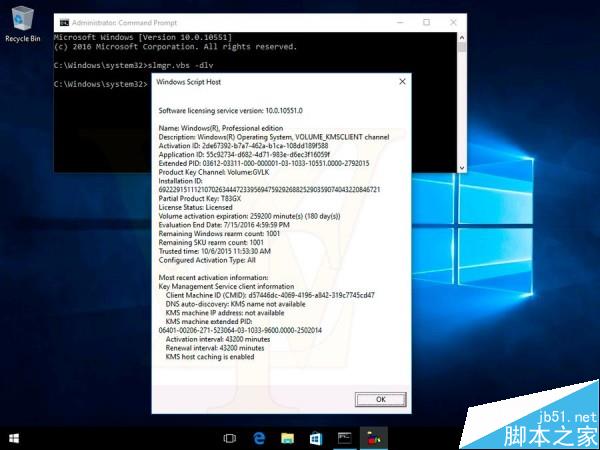Click the Windows Script Host dialog title
This screenshot has height=450, width=600.
(x=188, y=82)
